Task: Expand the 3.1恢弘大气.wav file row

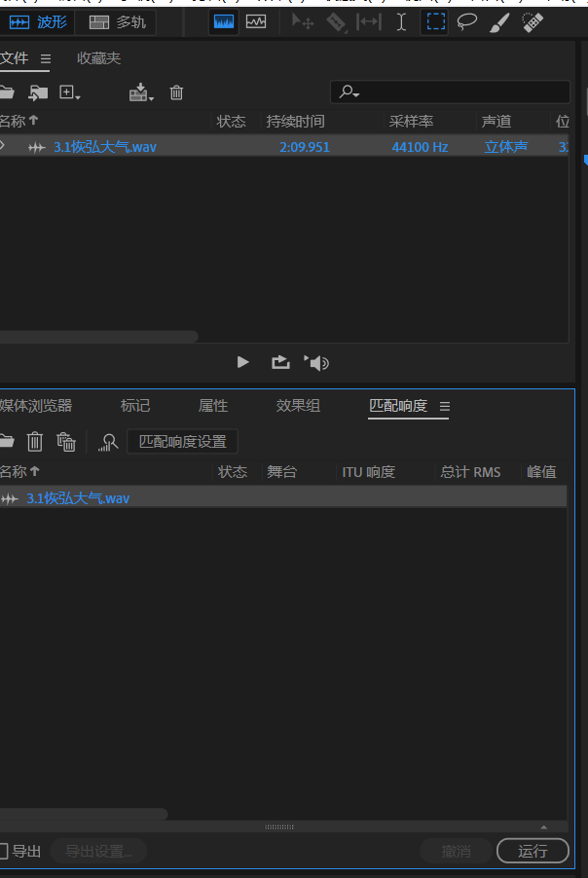Action: tap(3, 146)
